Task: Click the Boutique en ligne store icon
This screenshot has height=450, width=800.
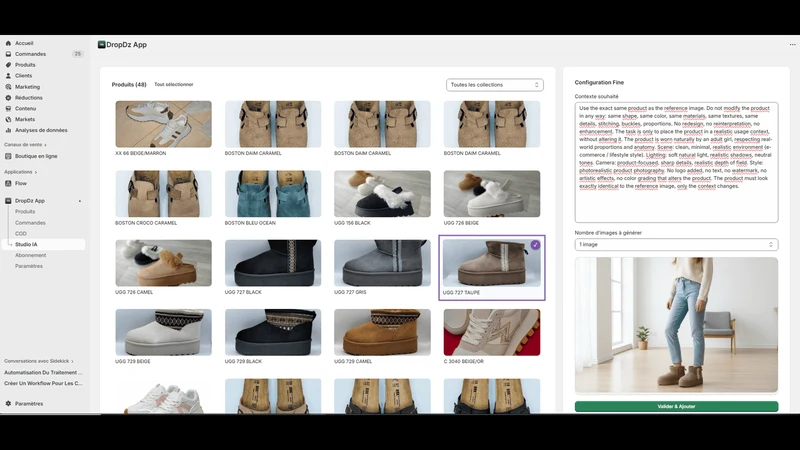Action: click(8, 156)
